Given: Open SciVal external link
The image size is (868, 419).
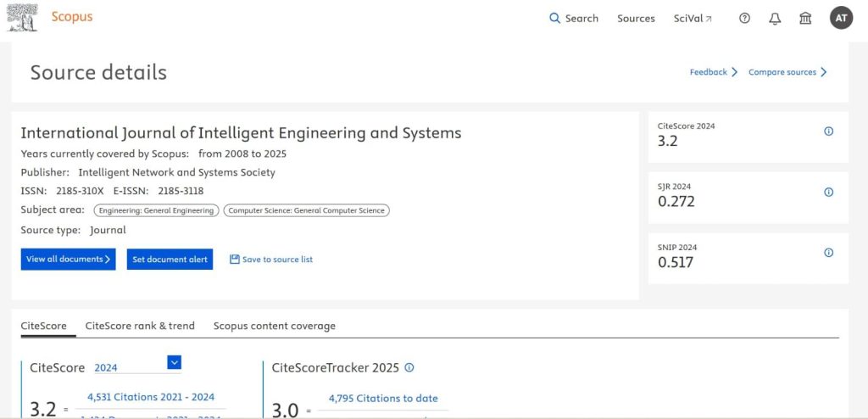Looking at the screenshot, I should click(693, 19).
